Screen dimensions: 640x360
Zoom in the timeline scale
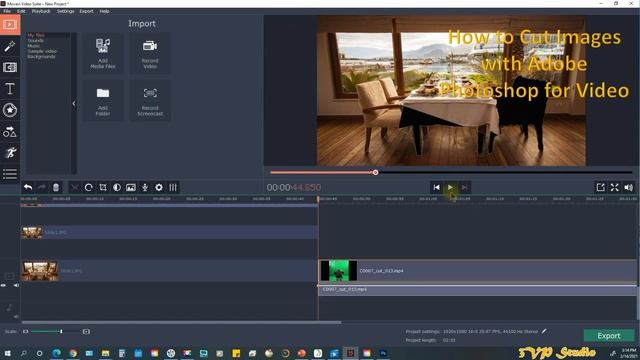click(86, 331)
